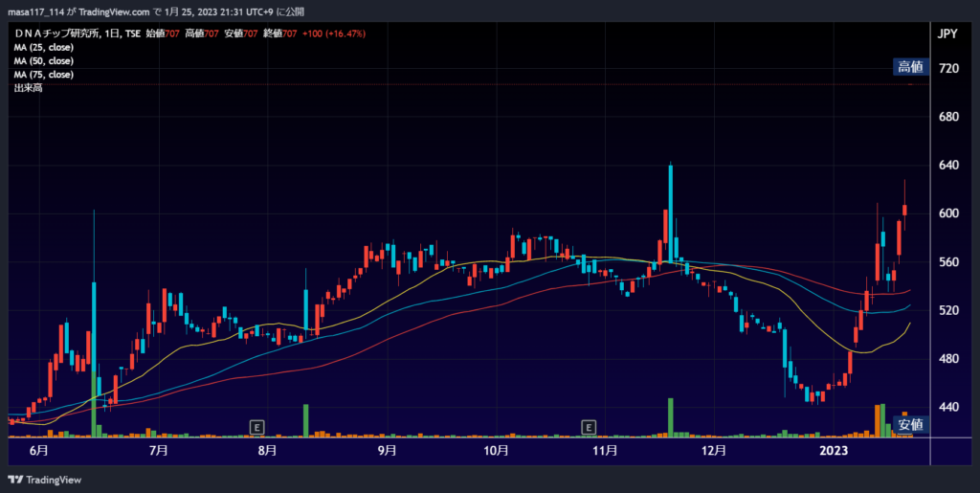
Task: Click the 480 price axis value
Action: 948,359
